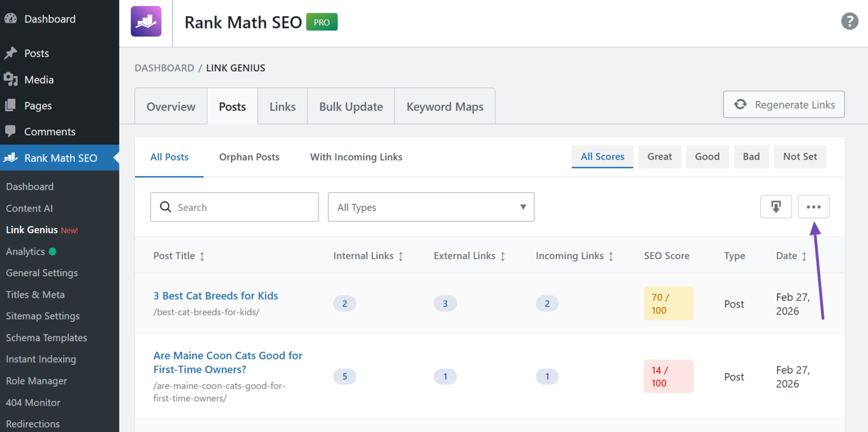Open the All Types dropdown
868x432 pixels.
pos(431,206)
